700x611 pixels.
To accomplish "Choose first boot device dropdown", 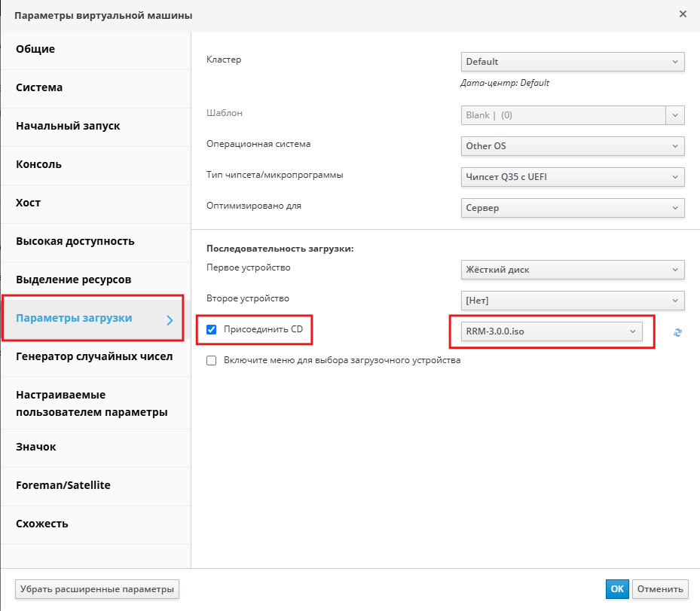I will click(572, 270).
